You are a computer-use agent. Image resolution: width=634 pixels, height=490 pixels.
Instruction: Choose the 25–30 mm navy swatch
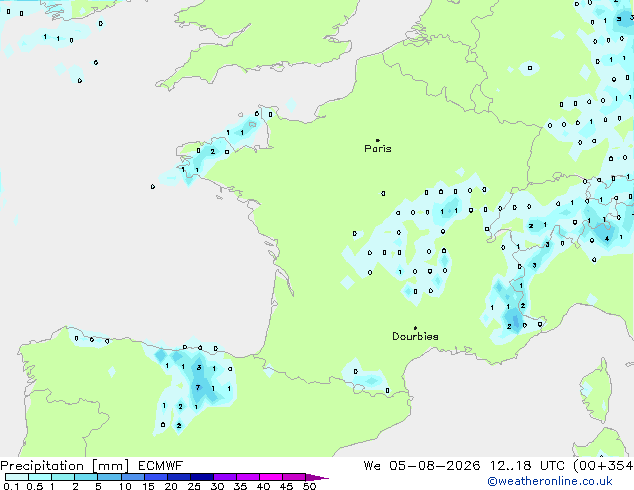pos(201,477)
